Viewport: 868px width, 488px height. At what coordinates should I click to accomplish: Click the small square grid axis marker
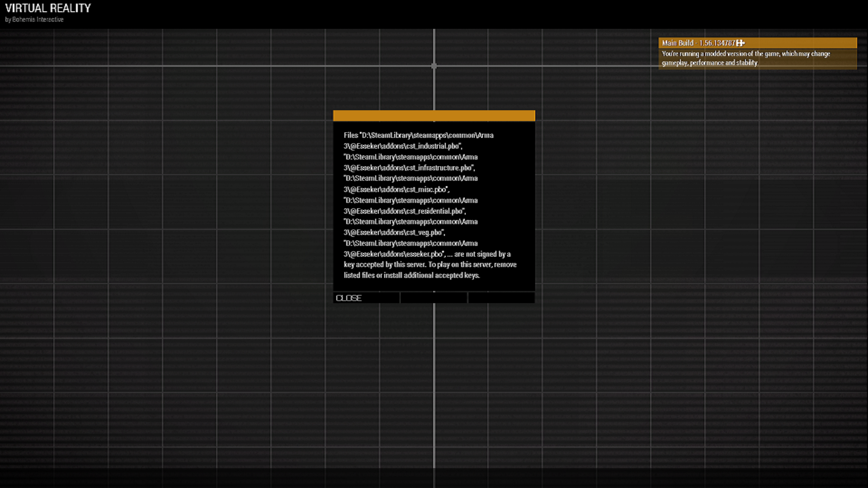click(434, 66)
